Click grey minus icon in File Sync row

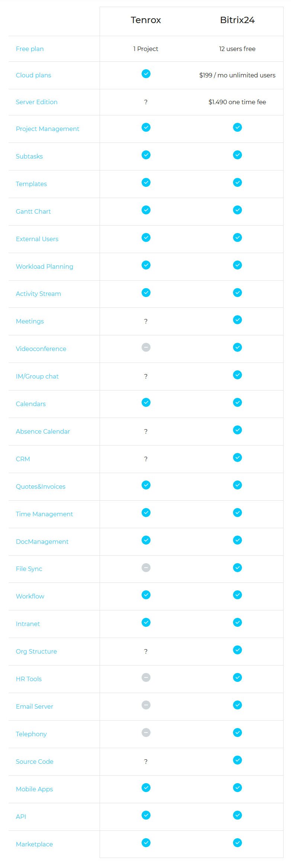[x=146, y=568]
